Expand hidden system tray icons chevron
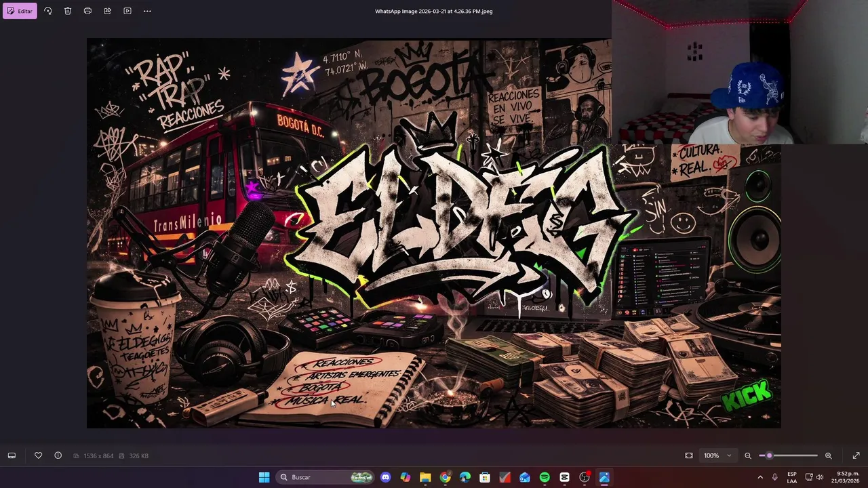Image resolution: width=868 pixels, height=488 pixels. pos(759,477)
